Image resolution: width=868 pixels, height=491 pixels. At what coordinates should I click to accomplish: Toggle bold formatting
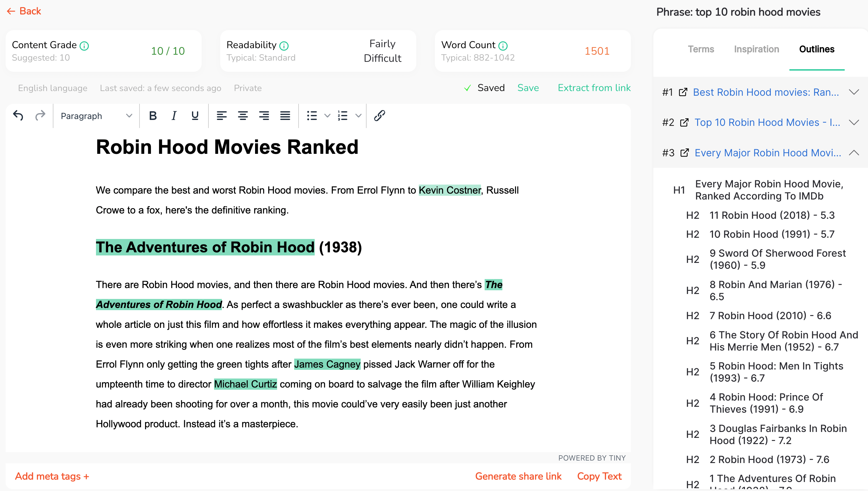[x=153, y=116]
